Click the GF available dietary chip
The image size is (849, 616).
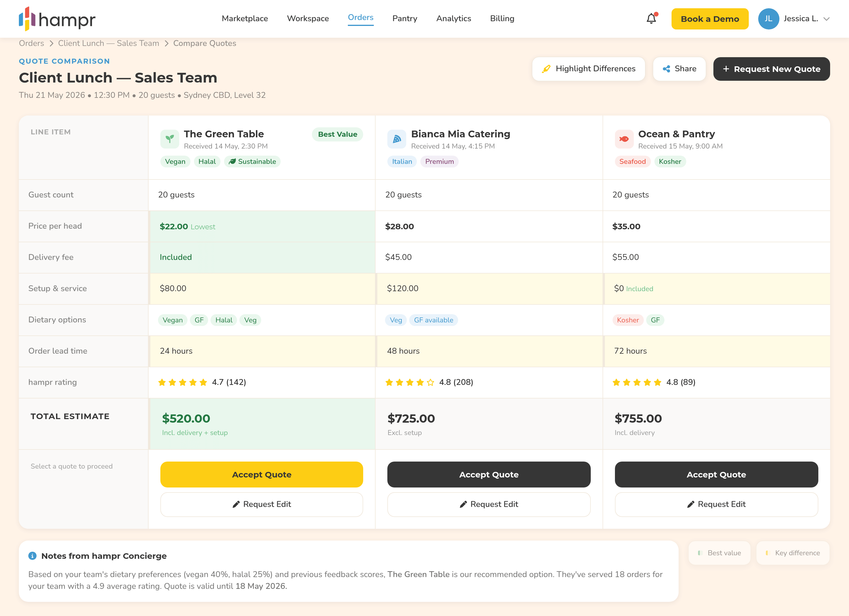pyautogui.click(x=433, y=320)
